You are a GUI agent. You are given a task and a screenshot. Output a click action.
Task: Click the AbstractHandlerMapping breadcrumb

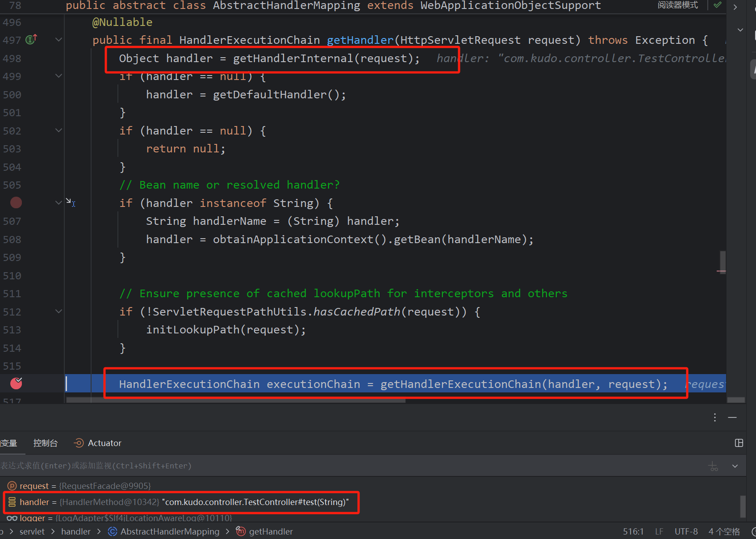170,531
